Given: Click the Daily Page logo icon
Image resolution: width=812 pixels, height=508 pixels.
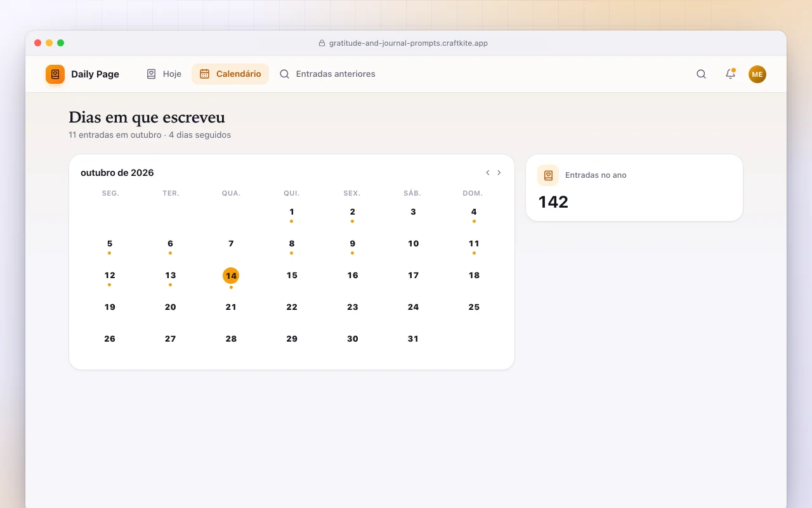Looking at the screenshot, I should tap(55, 74).
